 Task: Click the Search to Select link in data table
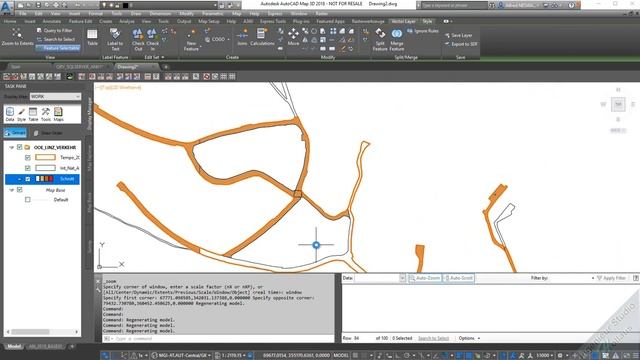433,338
